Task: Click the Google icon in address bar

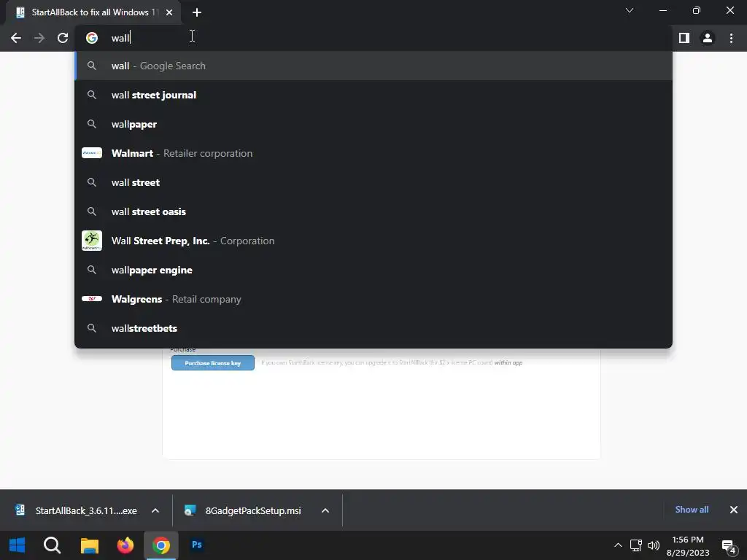Action: pos(92,38)
